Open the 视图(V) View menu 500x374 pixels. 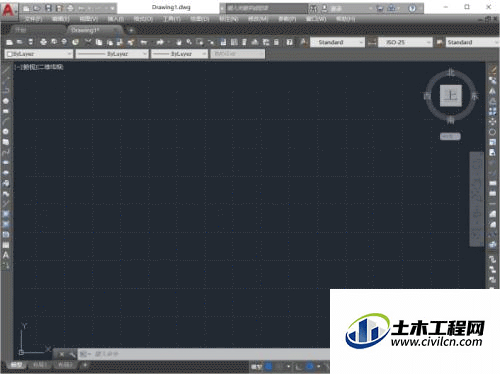(89, 19)
